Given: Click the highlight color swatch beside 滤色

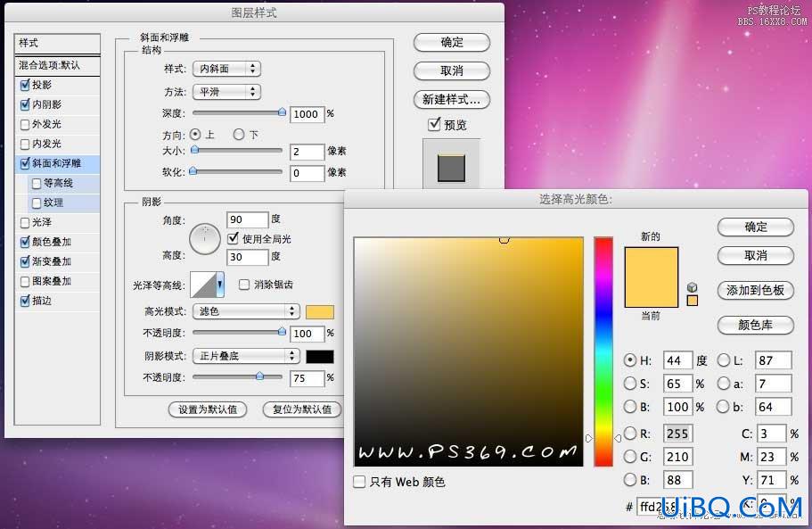Looking at the screenshot, I should [x=319, y=311].
